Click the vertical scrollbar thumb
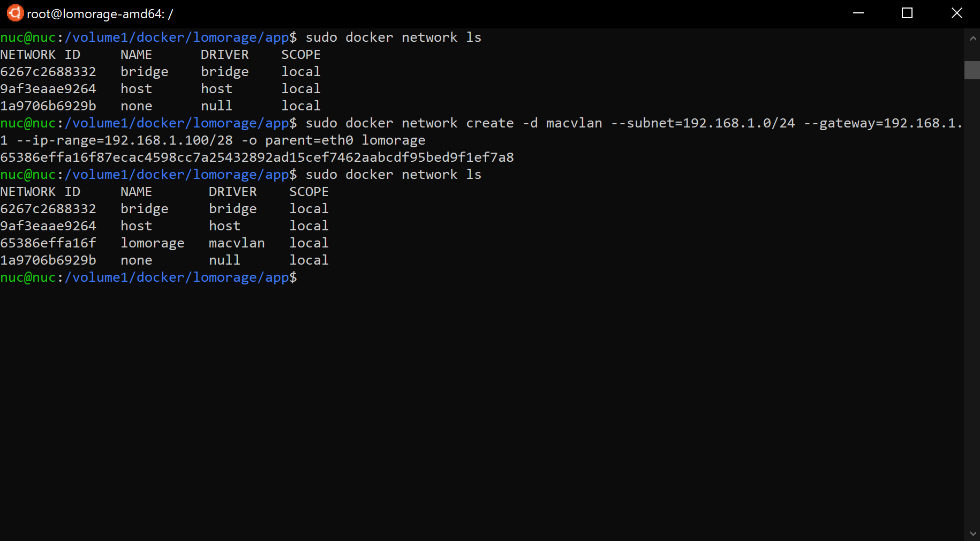This screenshot has height=541, width=980. point(972,70)
